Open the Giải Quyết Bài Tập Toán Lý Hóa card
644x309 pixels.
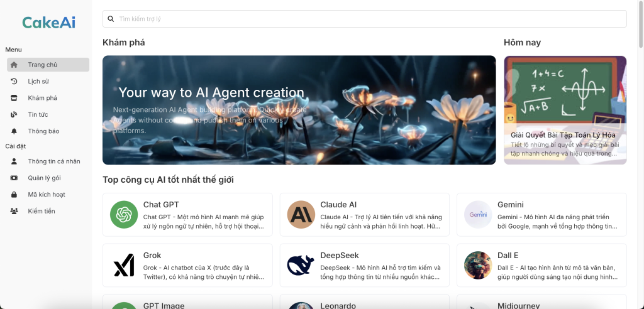click(x=565, y=110)
